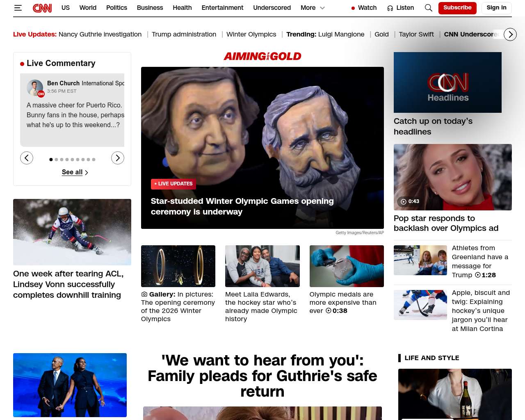Play the pop star Olympics ad video
The width and height of the screenshot is (525, 420).
[404, 201]
